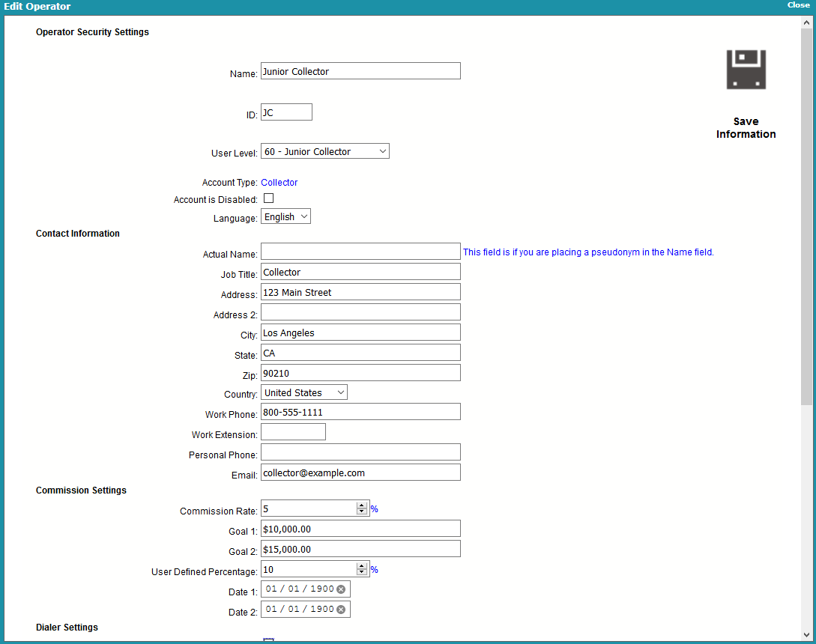
Task: Click the Collector account type link
Action: point(279,183)
